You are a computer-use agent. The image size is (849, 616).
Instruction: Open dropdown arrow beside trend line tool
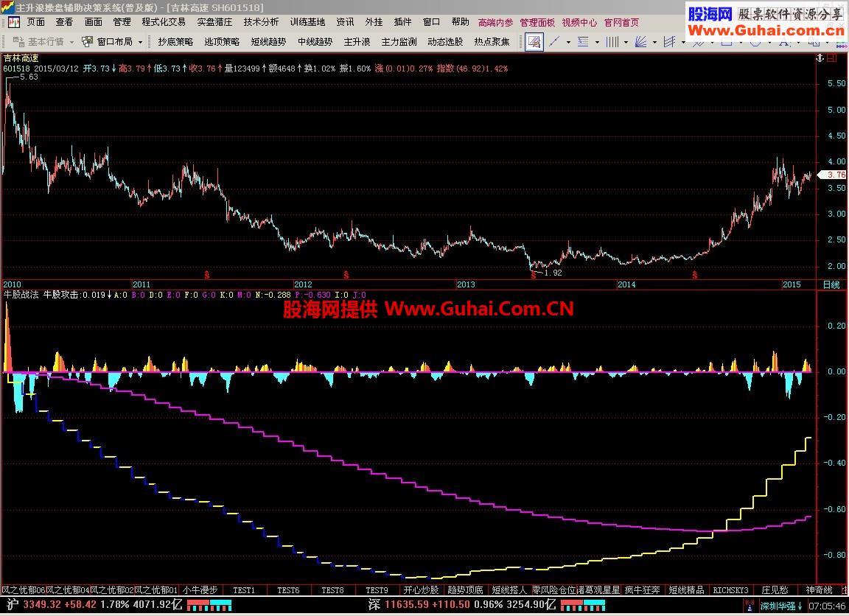click(568, 42)
